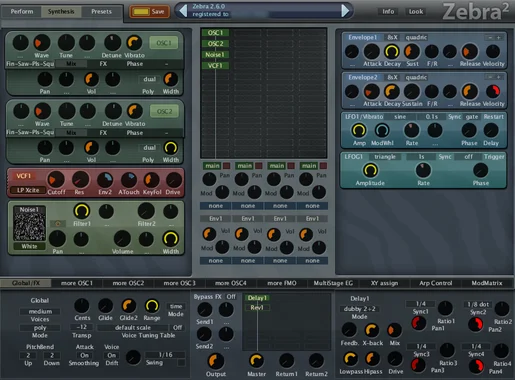Click the Info button
Screen dimensions: 515x380
[388, 12]
